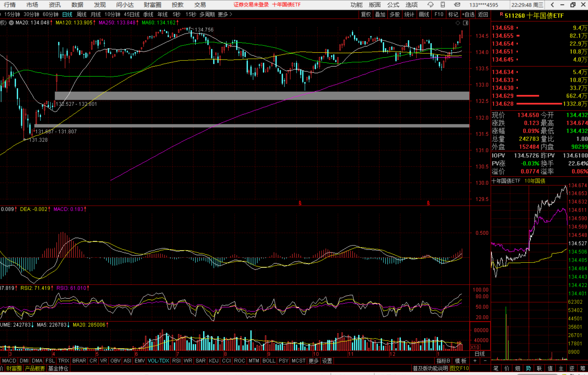Select the MACD indicator tab

[9, 361]
